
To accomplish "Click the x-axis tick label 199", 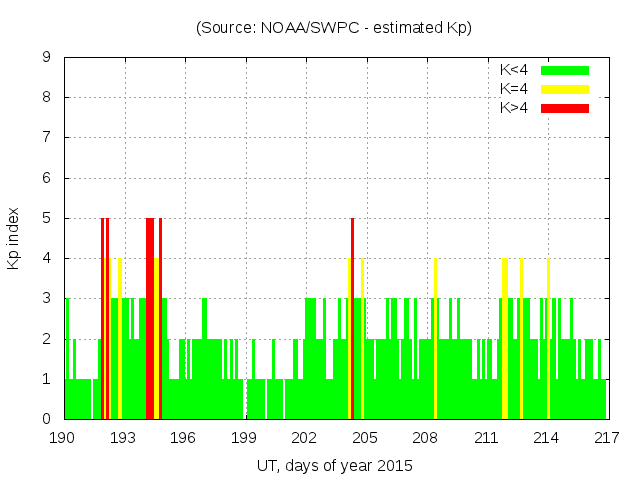I will point(244,437).
